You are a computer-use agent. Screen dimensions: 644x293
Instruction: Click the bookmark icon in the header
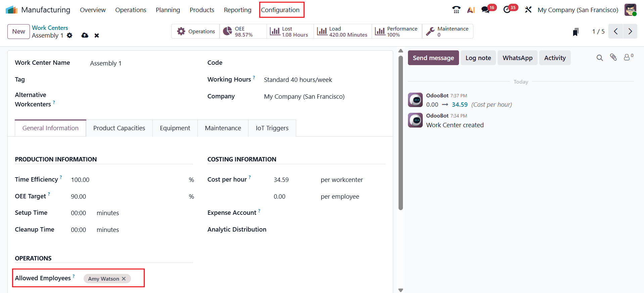pos(576,32)
